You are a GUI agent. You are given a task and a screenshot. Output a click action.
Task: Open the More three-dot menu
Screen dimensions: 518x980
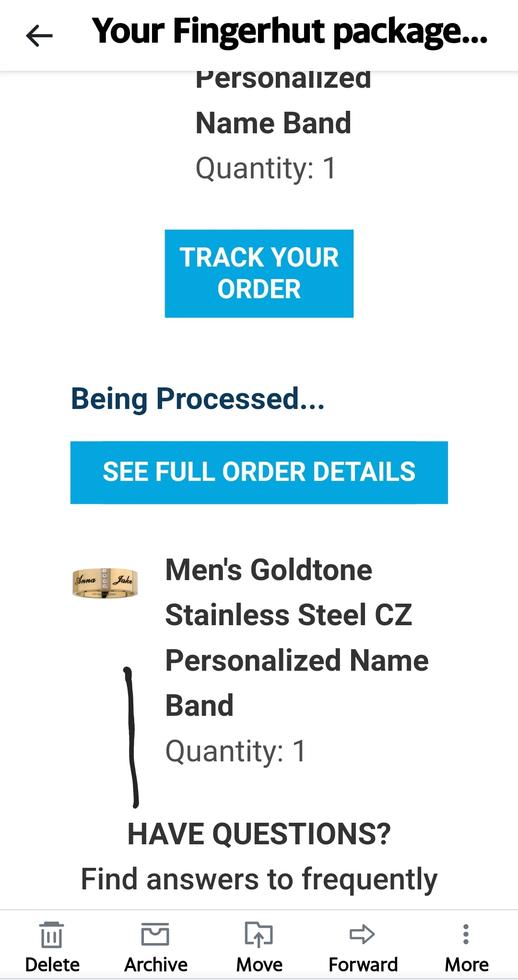click(x=466, y=934)
